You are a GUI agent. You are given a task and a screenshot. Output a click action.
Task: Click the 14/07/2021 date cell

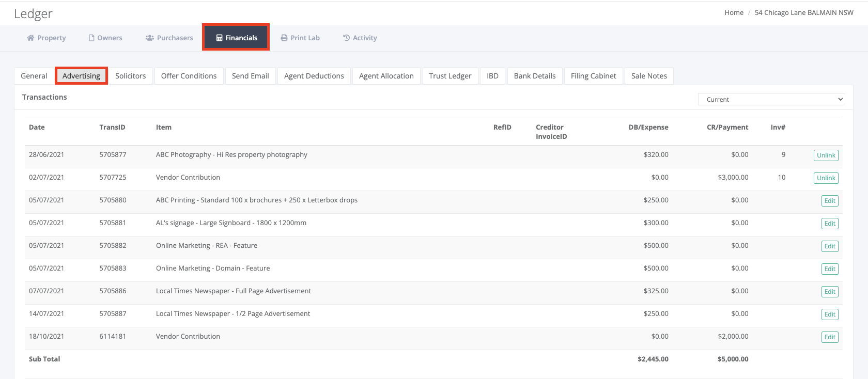[47, 313]
